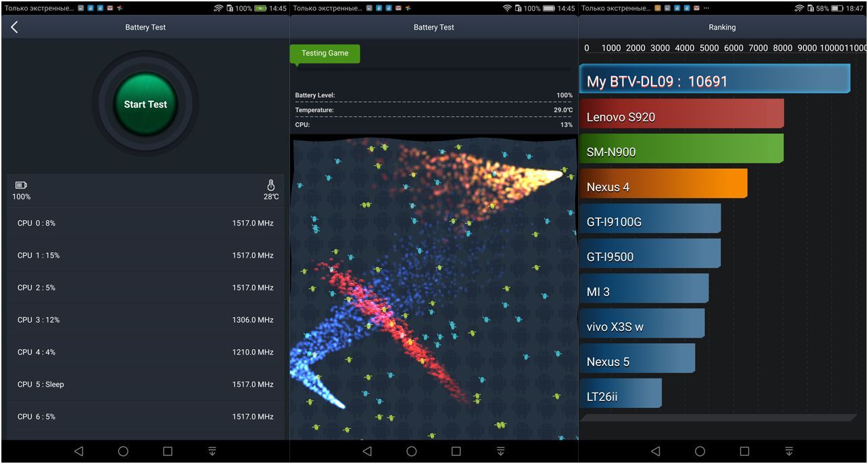
Task: Select the CPU 5 : Sleep row
Action: [145, 384]
